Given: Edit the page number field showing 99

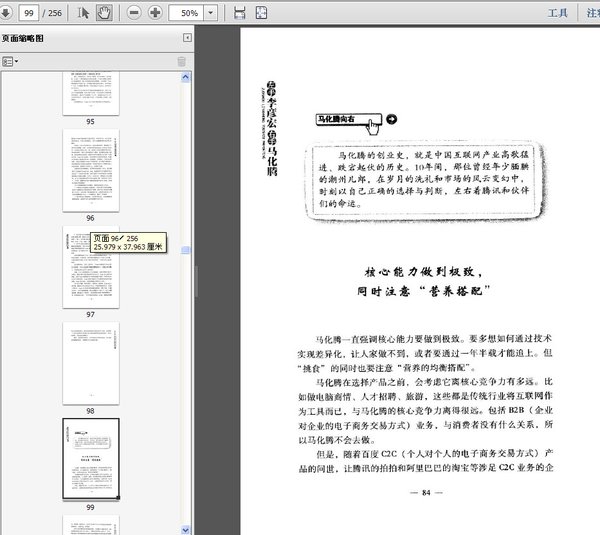Looking at the screenshot, I should 29,13.
